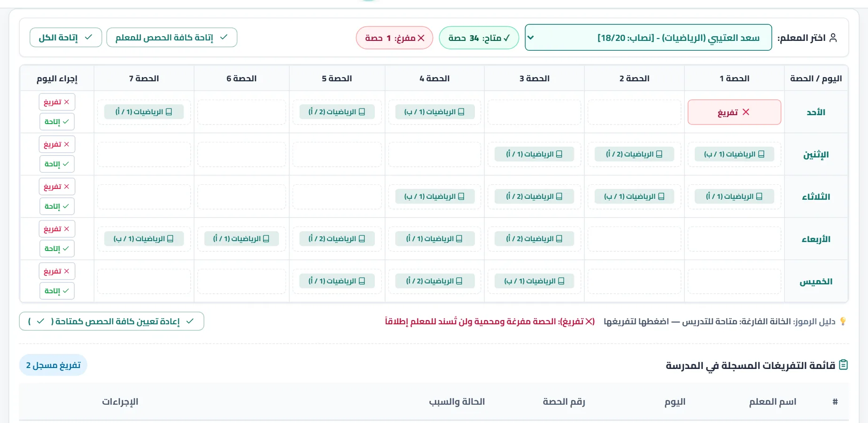Select Sunday period 5 math (2/أ) lesson
Screen dimensions: 868x423
337,112
